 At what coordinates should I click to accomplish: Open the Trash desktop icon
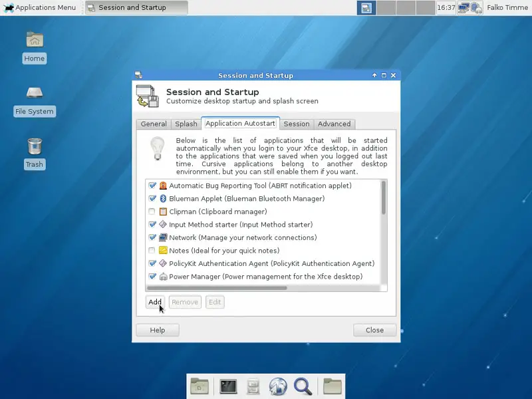[35, 146]
